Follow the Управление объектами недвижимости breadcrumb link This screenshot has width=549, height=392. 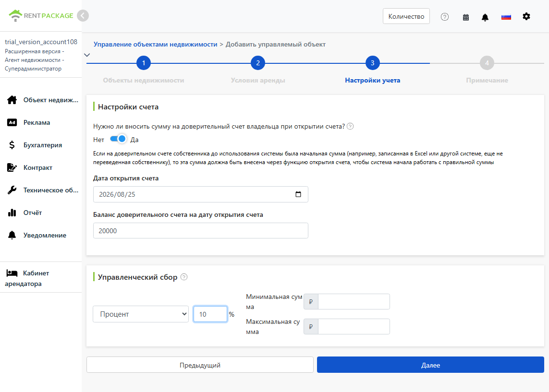[156, 45]
